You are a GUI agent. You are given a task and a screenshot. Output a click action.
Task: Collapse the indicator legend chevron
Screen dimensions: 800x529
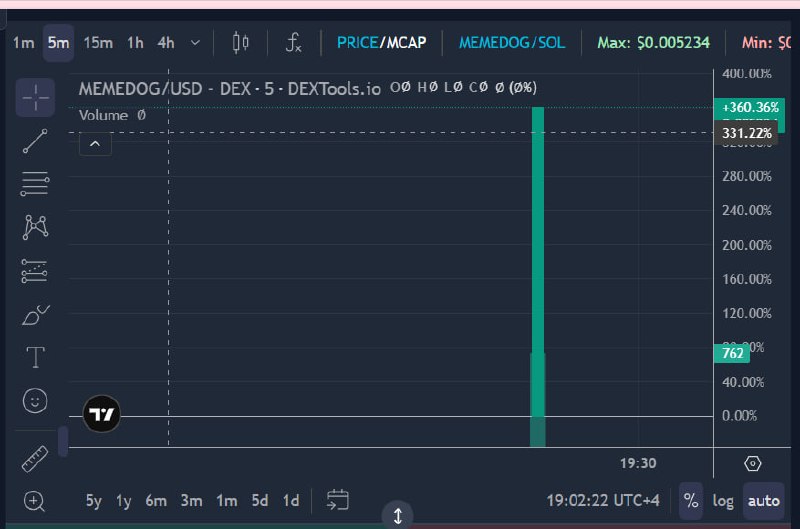pyautogui.click(x=95, y=144)
